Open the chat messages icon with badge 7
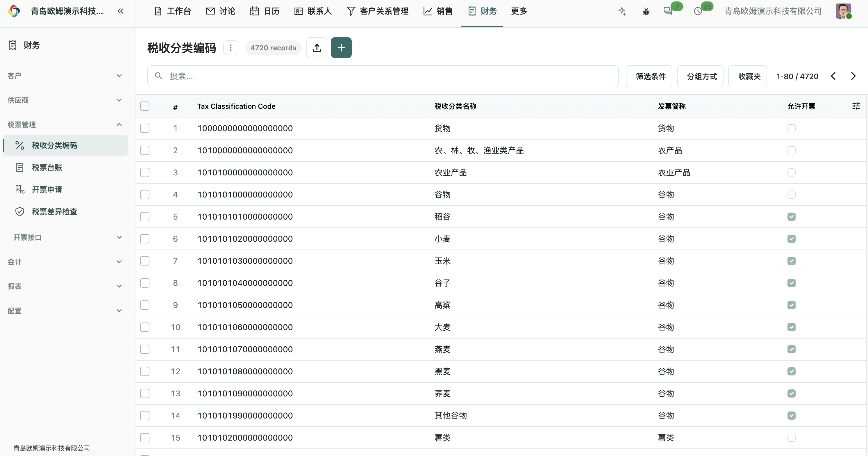 click(668, 11)
